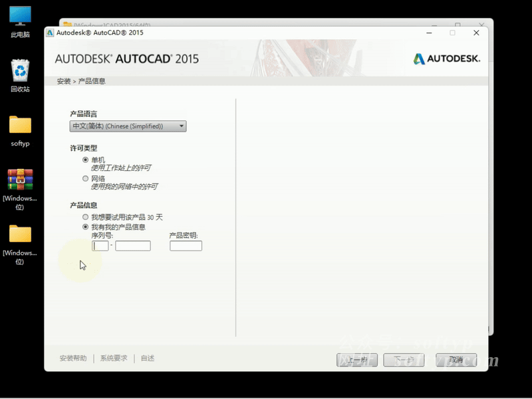Focus the second 序列号 serial number field
Screen dimensions: 532x399
tap(133, 245)
